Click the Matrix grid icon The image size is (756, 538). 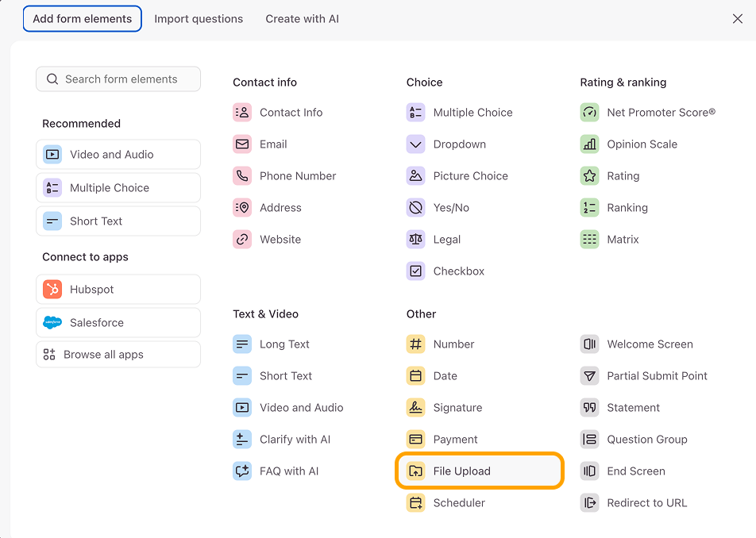point(589,240)
